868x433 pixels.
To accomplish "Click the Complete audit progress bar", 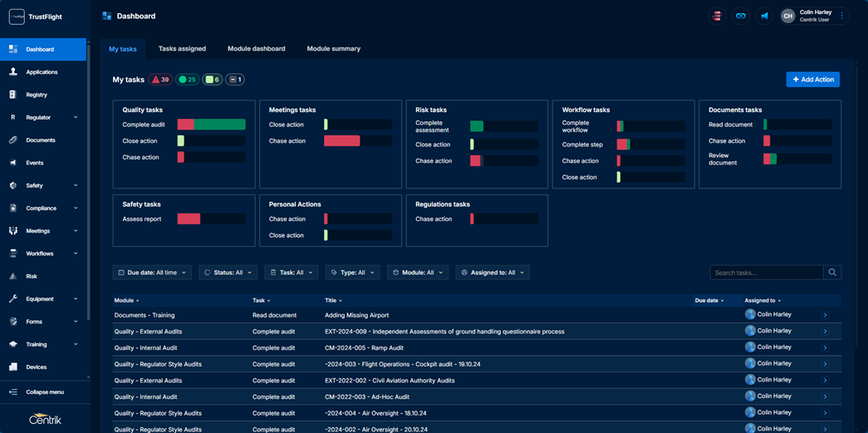I will [x=211, y=125].
